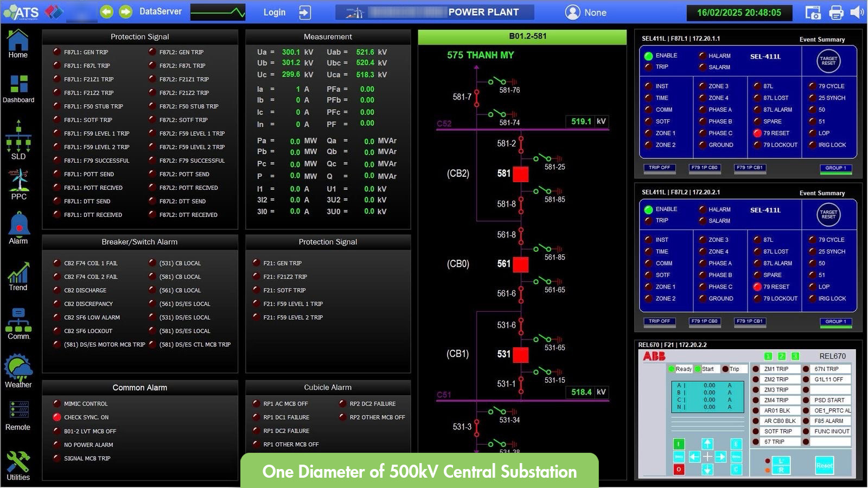Open the Remote page from sidebar
Screen dimensions: 868x488
coord(18,415)
